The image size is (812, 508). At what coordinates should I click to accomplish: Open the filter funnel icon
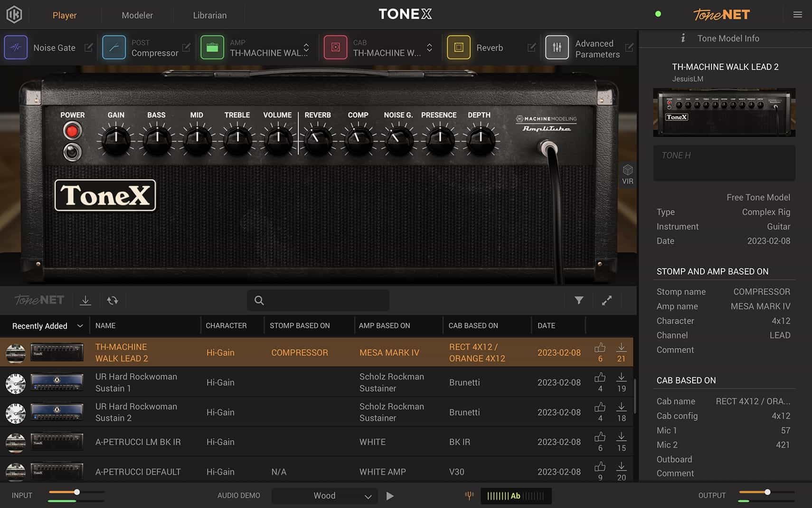tap(579, 300)
